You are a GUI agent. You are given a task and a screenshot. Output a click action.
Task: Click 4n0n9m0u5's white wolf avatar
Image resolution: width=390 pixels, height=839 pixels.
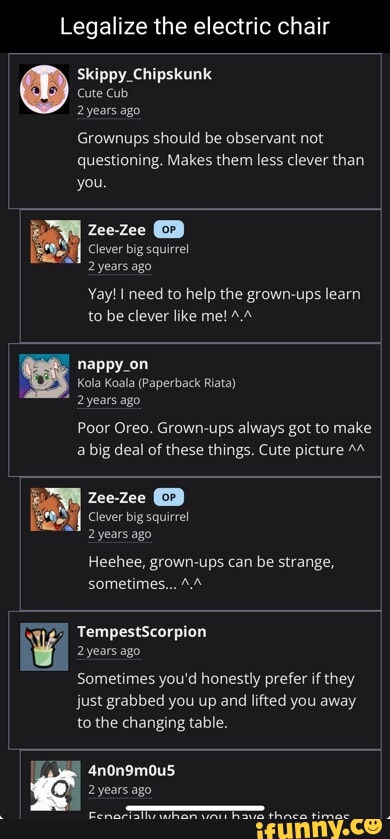point(56,785)
